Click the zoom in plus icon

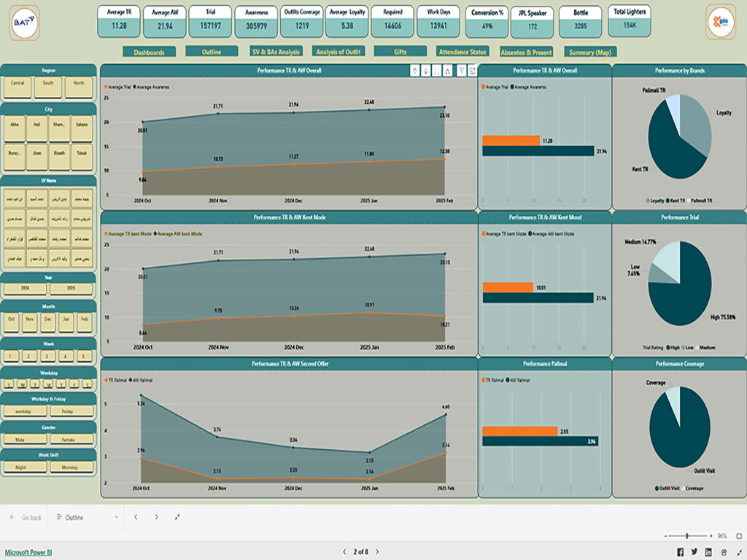pyautogui.click(x=711, y=536)
